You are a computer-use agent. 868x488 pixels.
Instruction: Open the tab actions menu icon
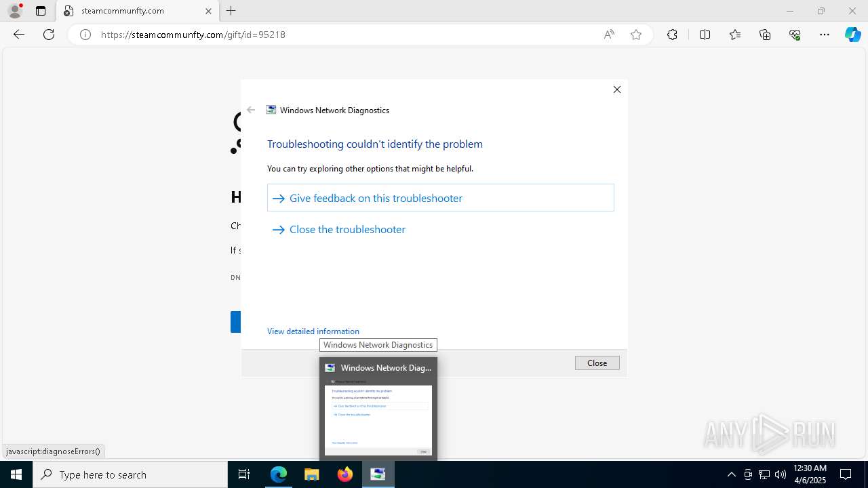point(41,11)
